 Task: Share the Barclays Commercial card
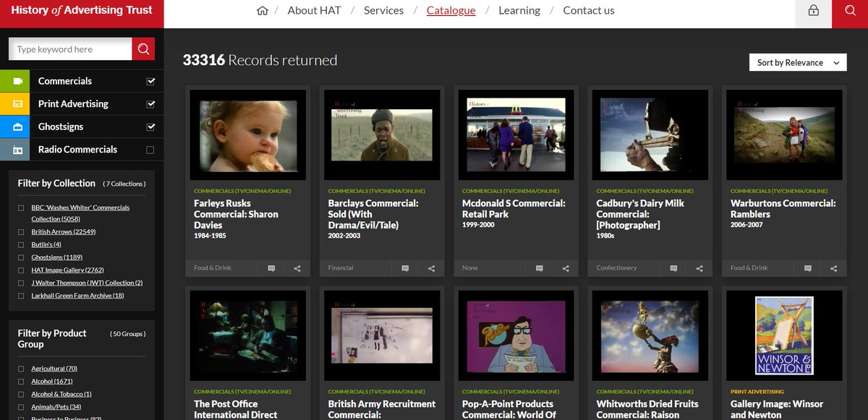click(x=432, y=268)
